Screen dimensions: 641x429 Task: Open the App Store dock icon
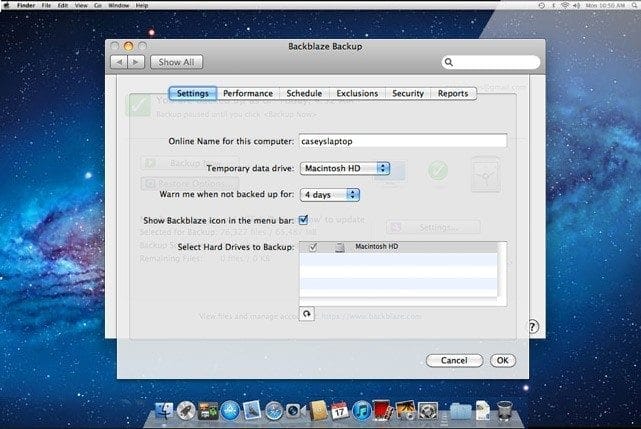230,411
